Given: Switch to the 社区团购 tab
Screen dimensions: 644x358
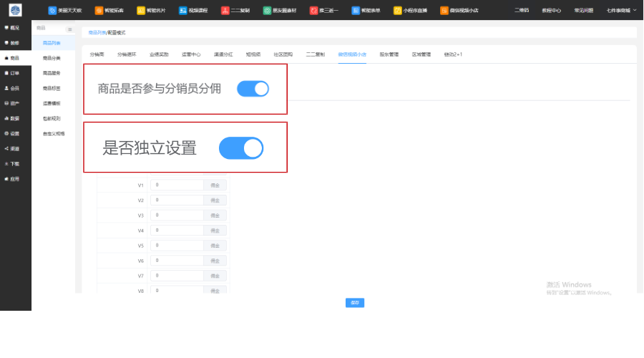Looking at the screenshot, I should [x=283, y=54].
